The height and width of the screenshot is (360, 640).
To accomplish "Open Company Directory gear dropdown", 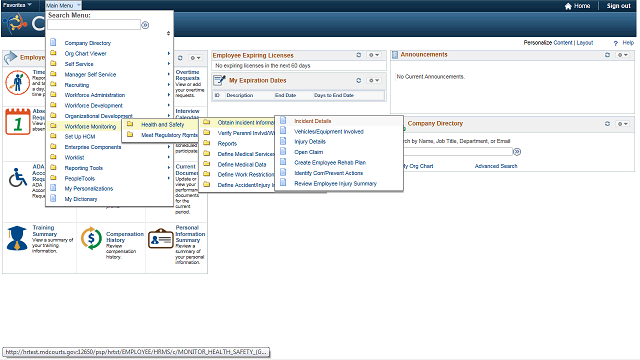I will click(622, 124).
